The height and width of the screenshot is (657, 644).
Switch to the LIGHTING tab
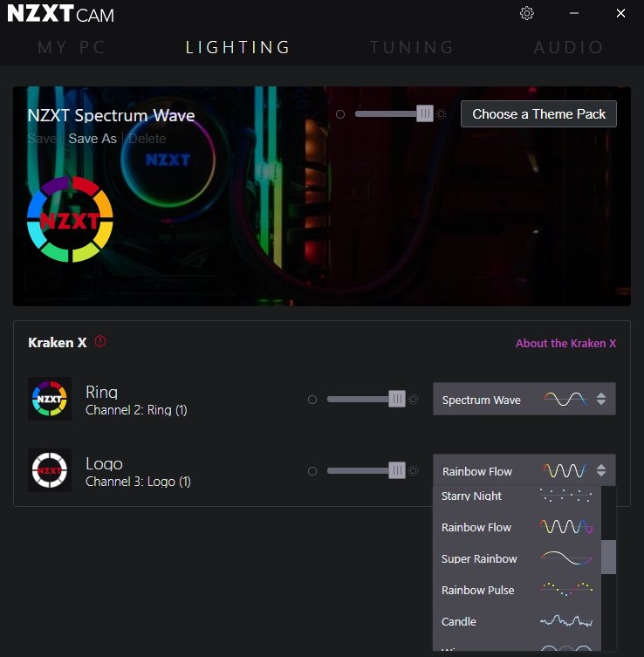tap(238, 47)
